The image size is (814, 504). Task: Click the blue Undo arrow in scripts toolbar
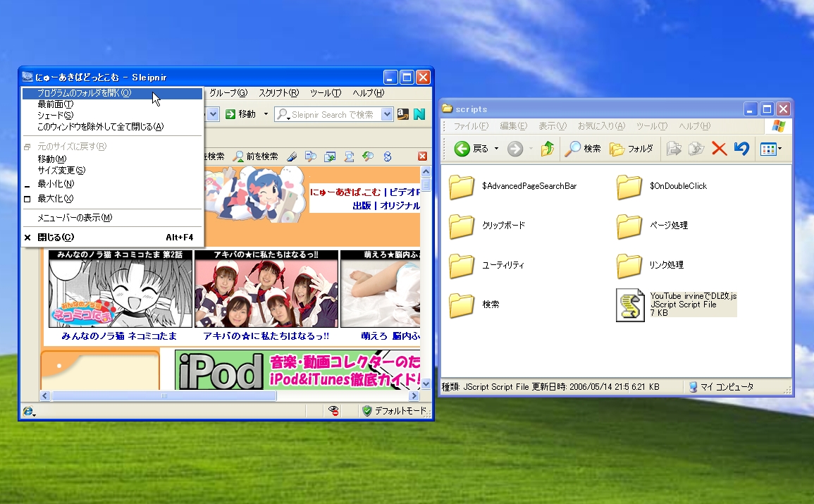click(x=741, y=149)
